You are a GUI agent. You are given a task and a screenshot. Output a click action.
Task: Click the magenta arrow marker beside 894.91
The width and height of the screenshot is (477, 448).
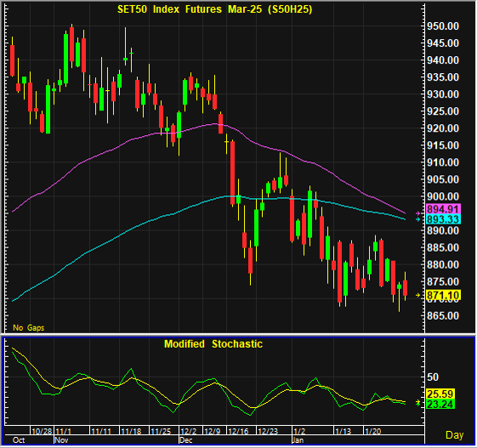(418, 213)
